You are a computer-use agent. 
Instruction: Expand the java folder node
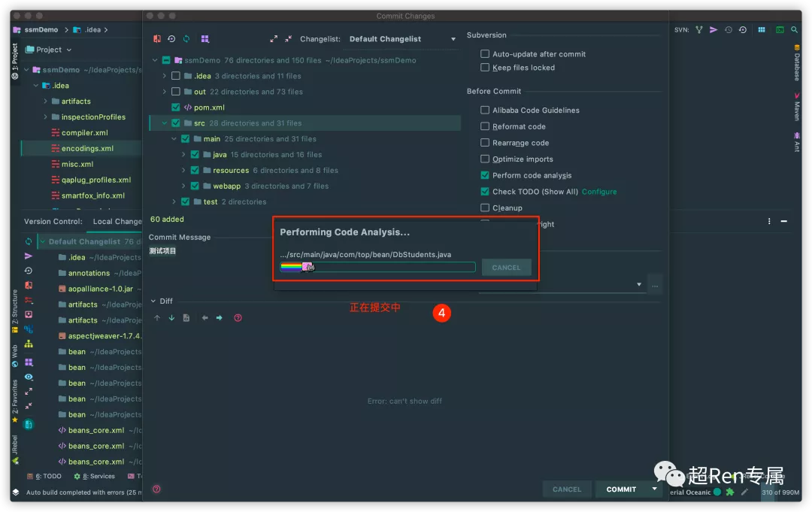tap(183, 154)
